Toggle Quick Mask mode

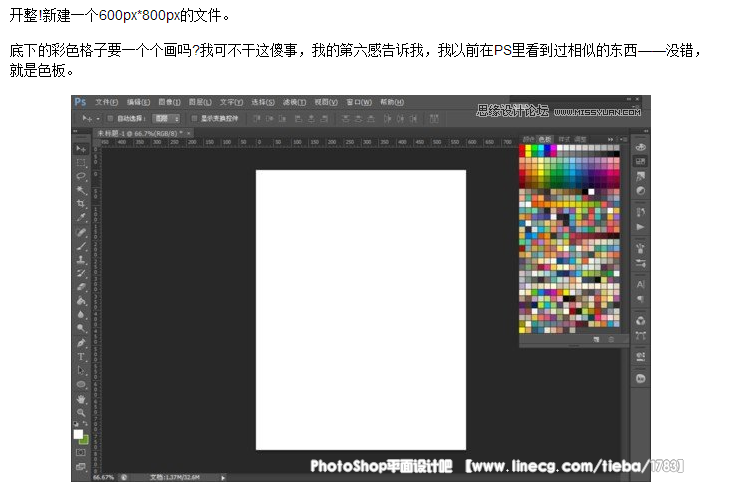click(x=81, y=453)
